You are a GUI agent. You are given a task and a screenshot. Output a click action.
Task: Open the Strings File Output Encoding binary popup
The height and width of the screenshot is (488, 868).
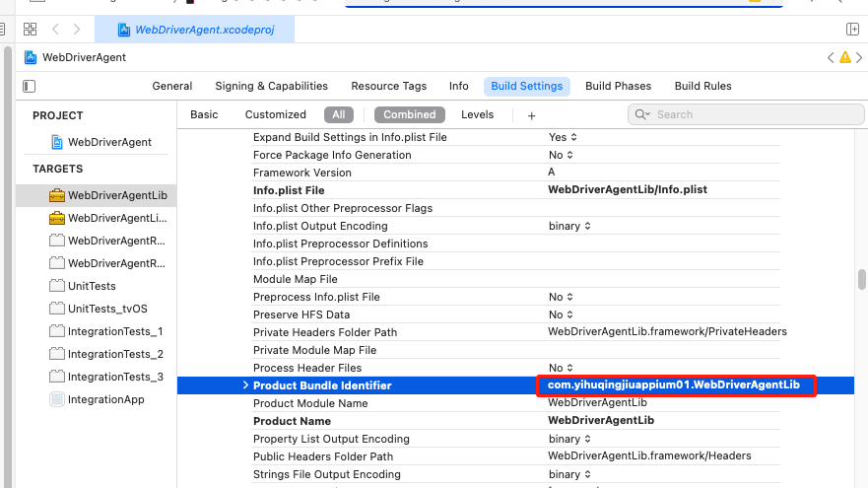point(569,473)
